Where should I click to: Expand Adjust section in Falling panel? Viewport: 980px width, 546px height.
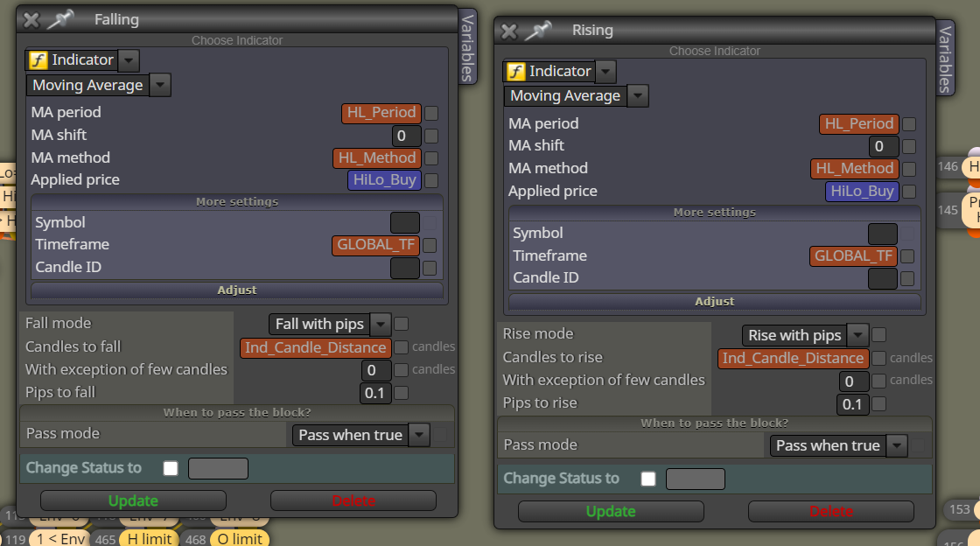coord(237,290)
